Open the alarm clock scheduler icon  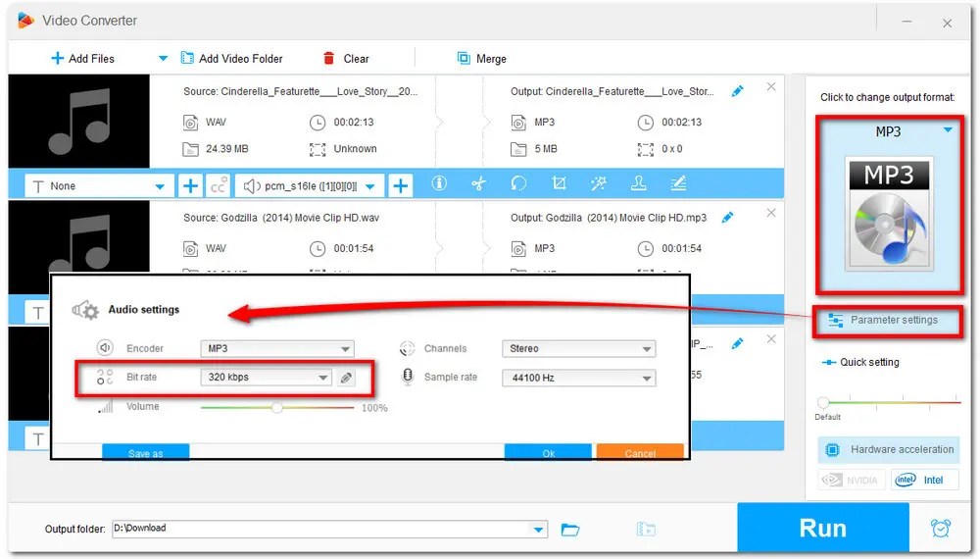941,529
